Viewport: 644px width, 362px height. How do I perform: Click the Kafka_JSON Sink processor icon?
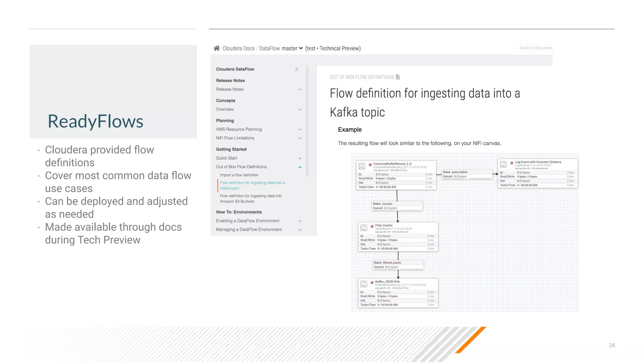pyautogui.click(x=364, y=283)
